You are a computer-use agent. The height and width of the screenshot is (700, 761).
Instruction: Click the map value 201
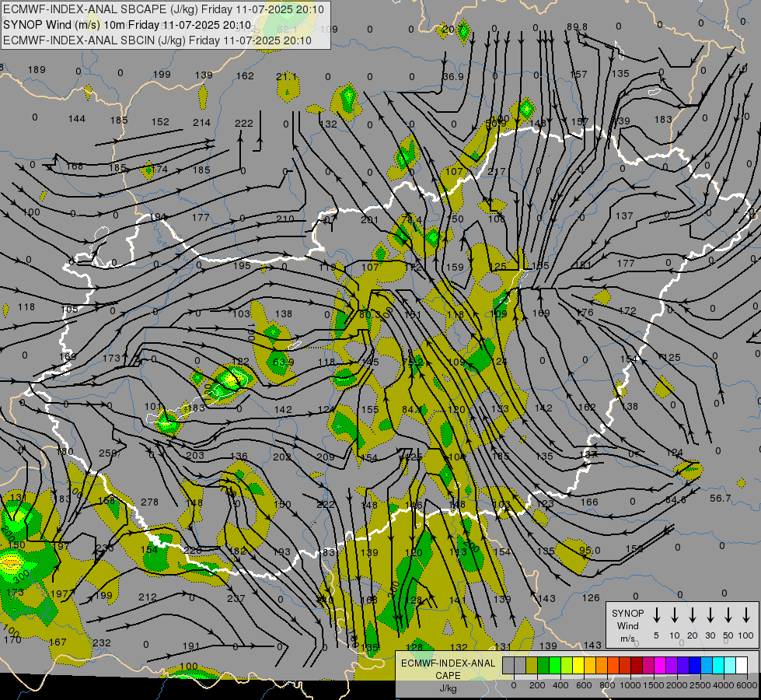(x=369, y=219)
